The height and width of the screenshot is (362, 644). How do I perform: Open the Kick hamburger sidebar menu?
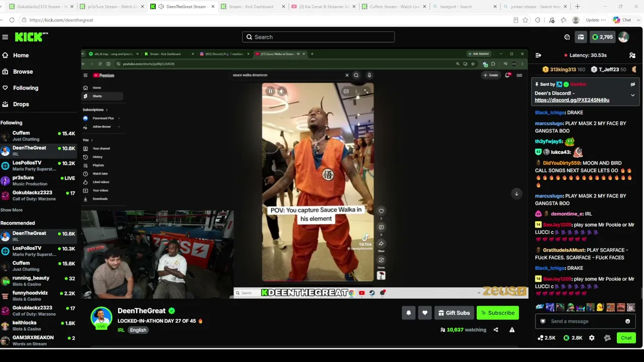point(5,37)
